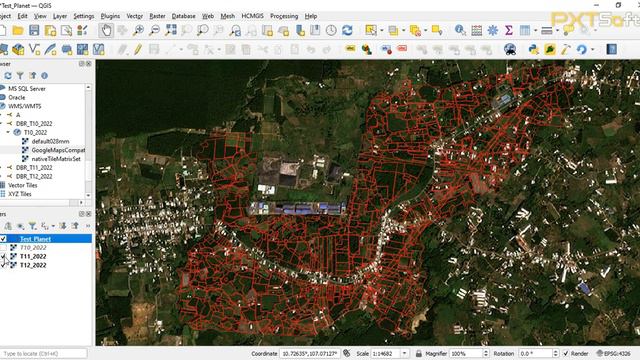This screenshot has width=640, height=360.
Task: Click the blue plugin reloader arrow icon
Action: (x=582, y=49)
